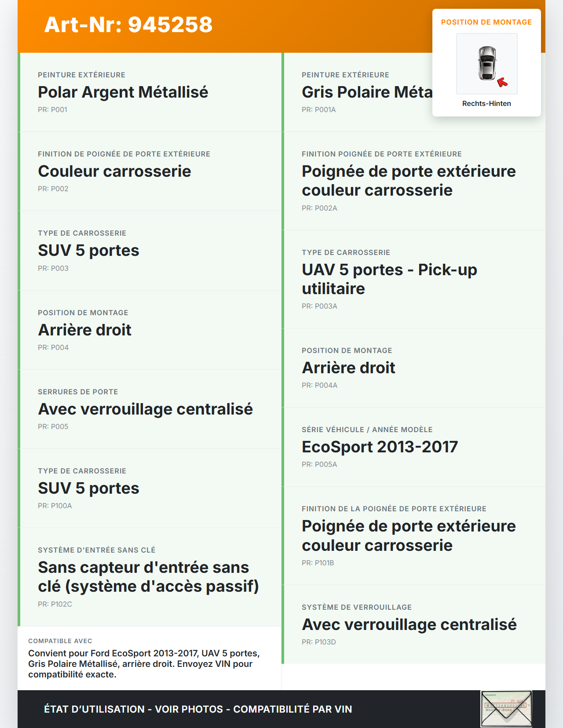This screenshot has width=563, height=728.
Task: Click the PR: P100A code label
Action: click(55, 506)
